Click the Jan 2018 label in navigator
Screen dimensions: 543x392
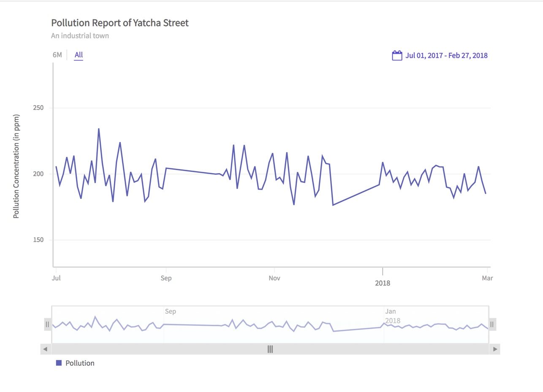(392, 316)
